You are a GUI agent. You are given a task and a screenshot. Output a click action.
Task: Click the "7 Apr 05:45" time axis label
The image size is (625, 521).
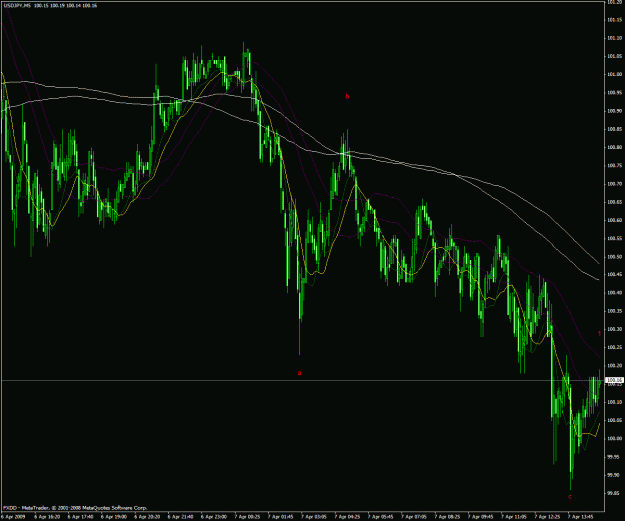click(x=380, y=517)
